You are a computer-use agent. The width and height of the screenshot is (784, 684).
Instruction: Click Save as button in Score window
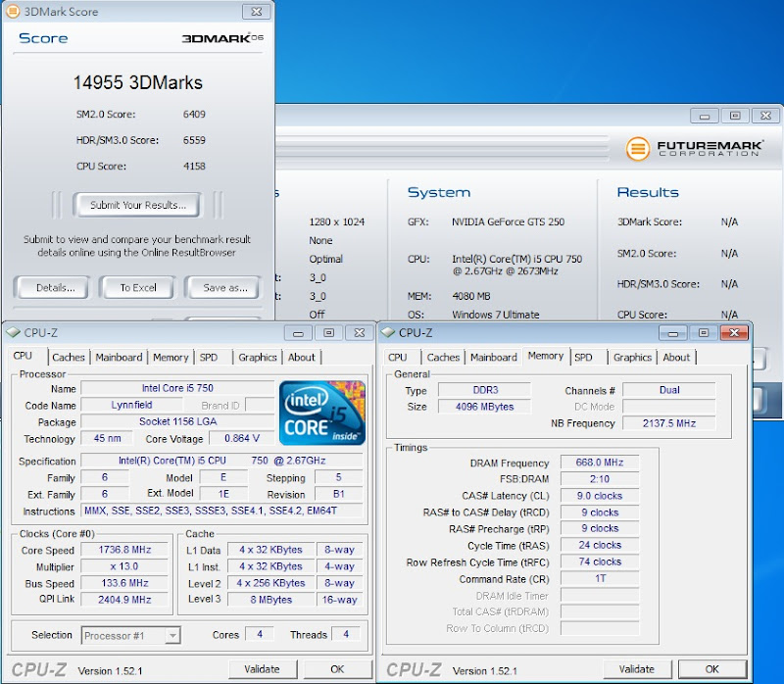[224, 287]
